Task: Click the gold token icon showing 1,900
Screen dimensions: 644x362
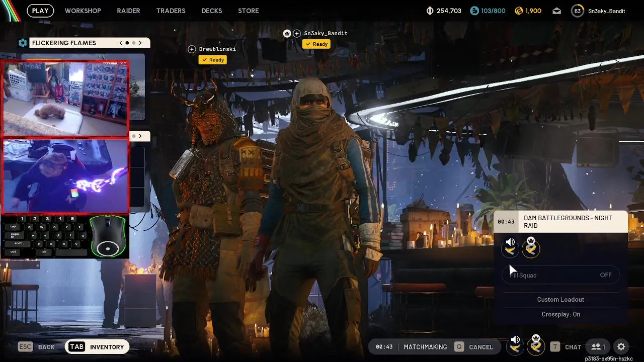Action: point(519,11)
